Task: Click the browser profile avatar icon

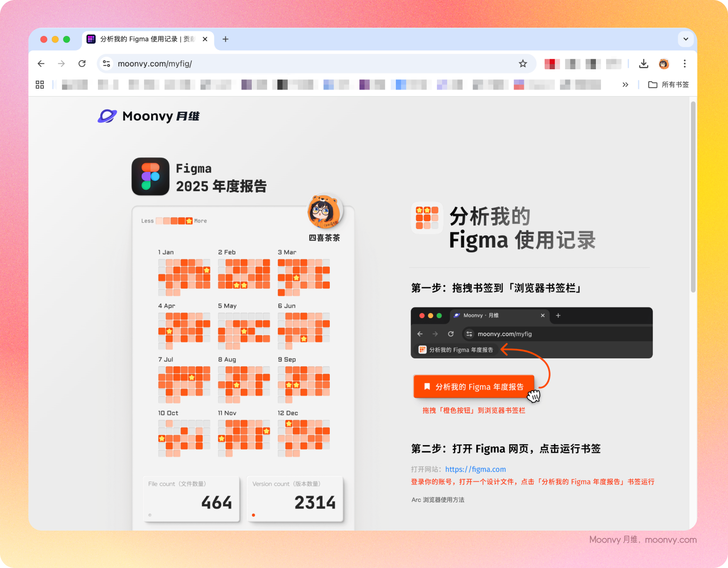Action: (x=664, y=64)
